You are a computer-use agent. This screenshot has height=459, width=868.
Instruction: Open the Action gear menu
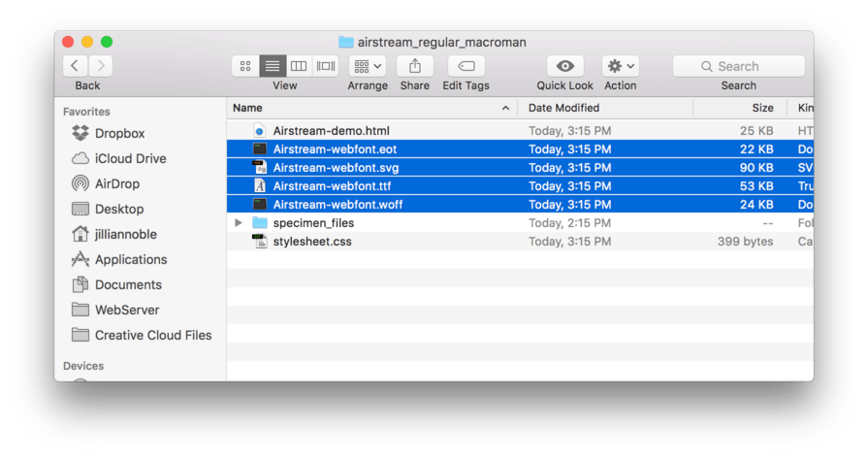[x=621, y=66]
